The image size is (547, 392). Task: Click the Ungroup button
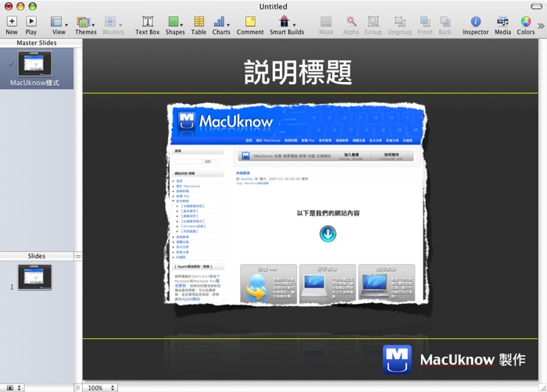coord(399,26)
